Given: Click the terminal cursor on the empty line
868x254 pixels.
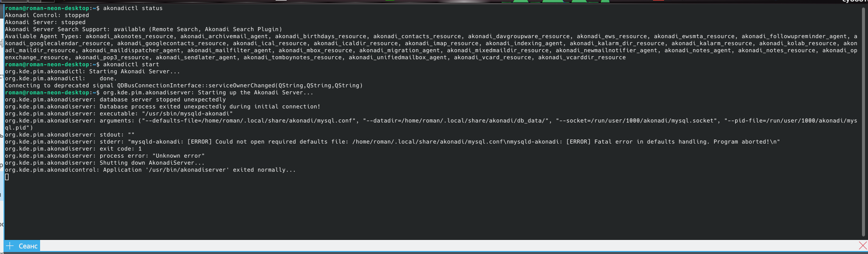Looking at the screenshot, I should [7, 177].
